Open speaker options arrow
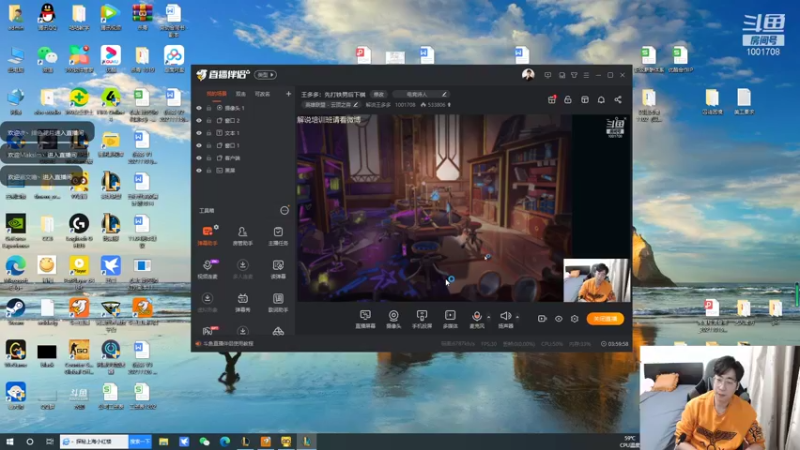Image resolution: width=800 pixels, height=450 pixels. click(517, 317)
